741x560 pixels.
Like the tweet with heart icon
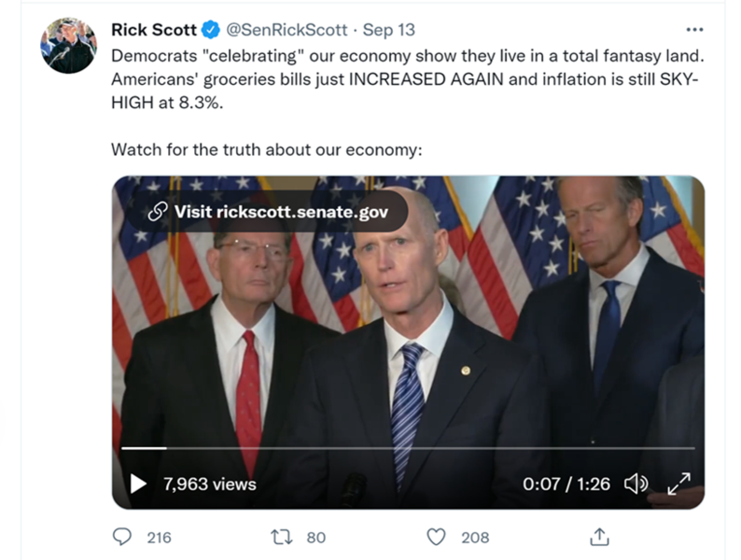tap(436, 537)
